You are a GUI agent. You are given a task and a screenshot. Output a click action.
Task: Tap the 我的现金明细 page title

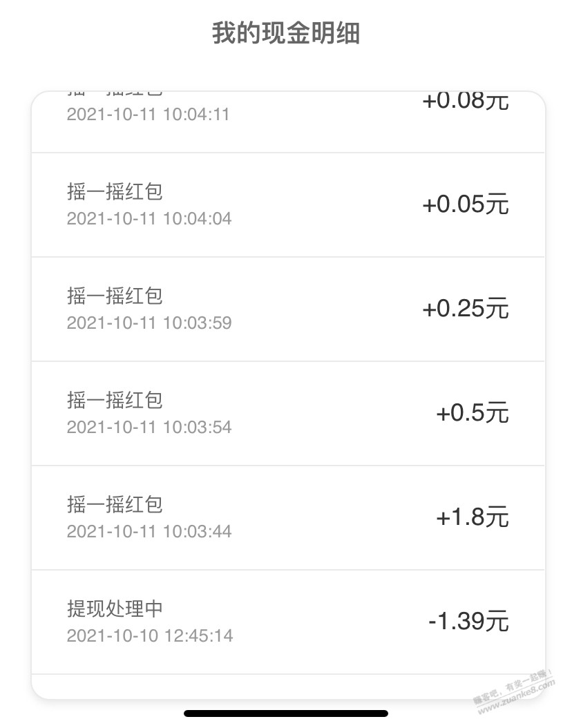point(285,33)
